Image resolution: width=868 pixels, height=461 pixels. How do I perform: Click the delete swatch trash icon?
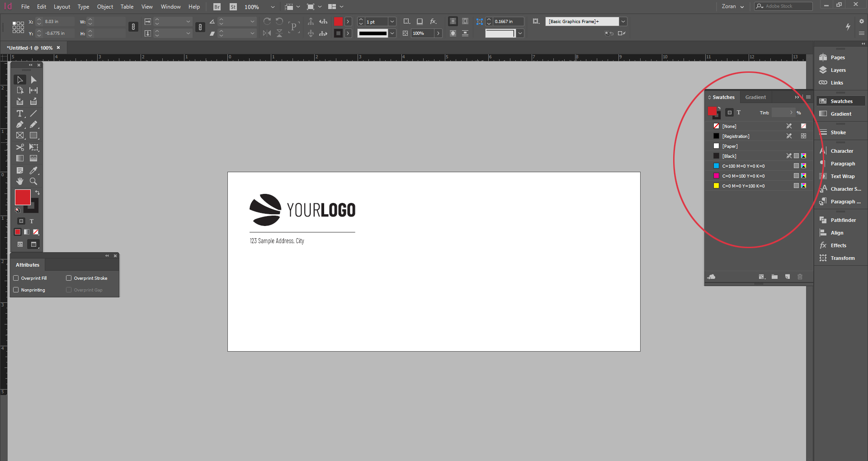(800, 277)
